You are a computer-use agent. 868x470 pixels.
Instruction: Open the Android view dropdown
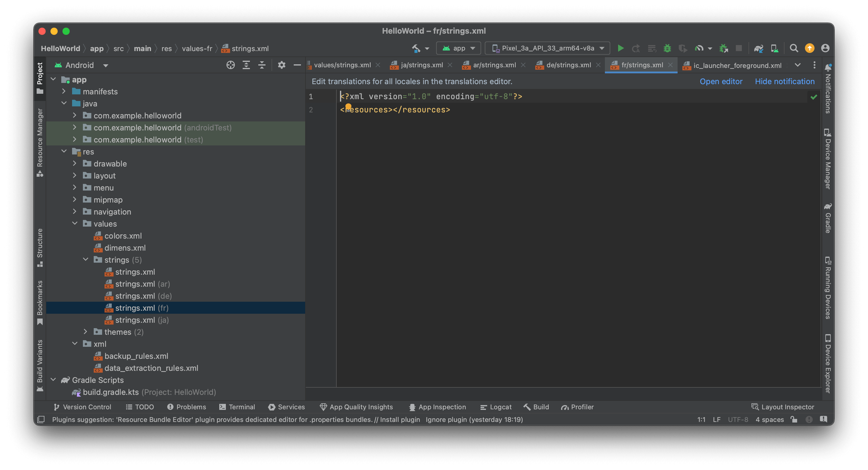click(81, 65)
